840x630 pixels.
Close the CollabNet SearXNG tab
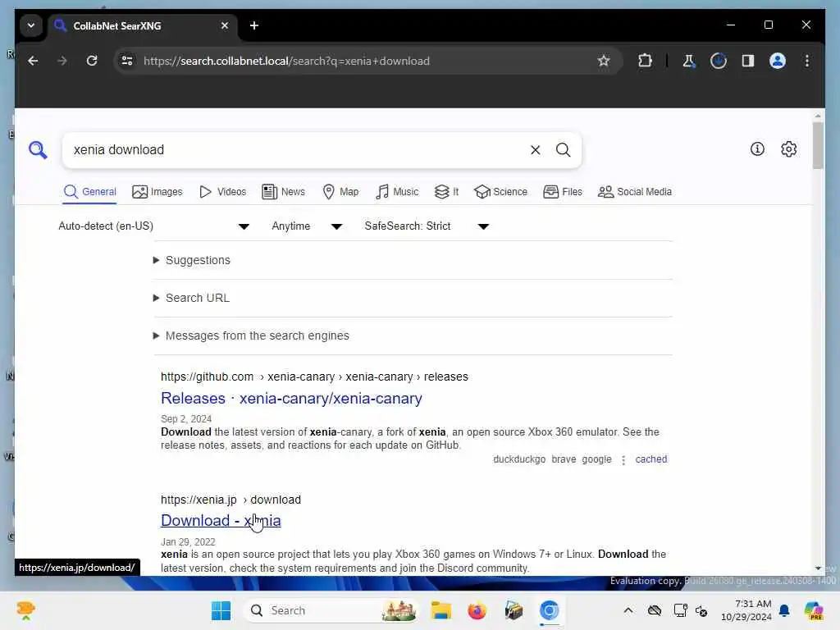pyautogui.click(x=225, y=25)
